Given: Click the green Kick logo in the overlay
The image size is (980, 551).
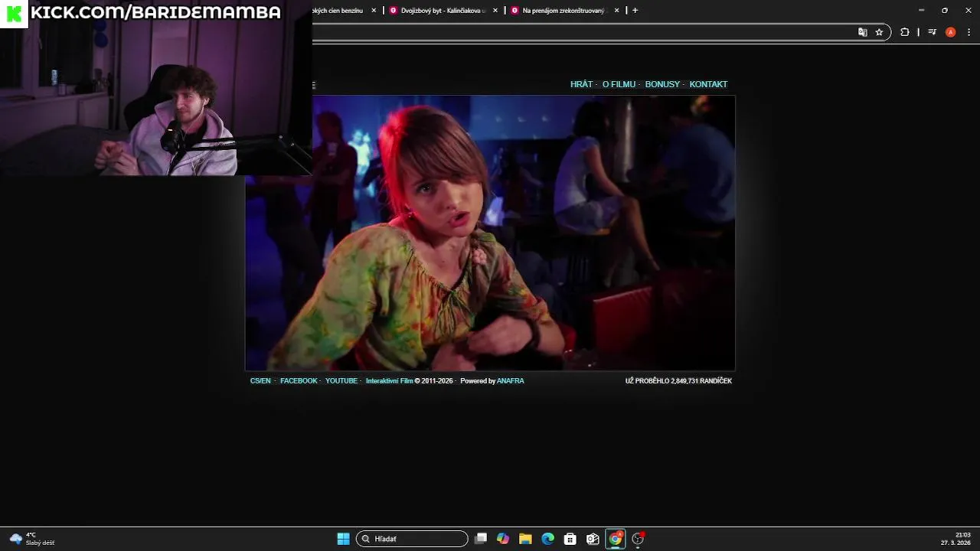Looking at the screenshot, I should [x=14, y=13].
